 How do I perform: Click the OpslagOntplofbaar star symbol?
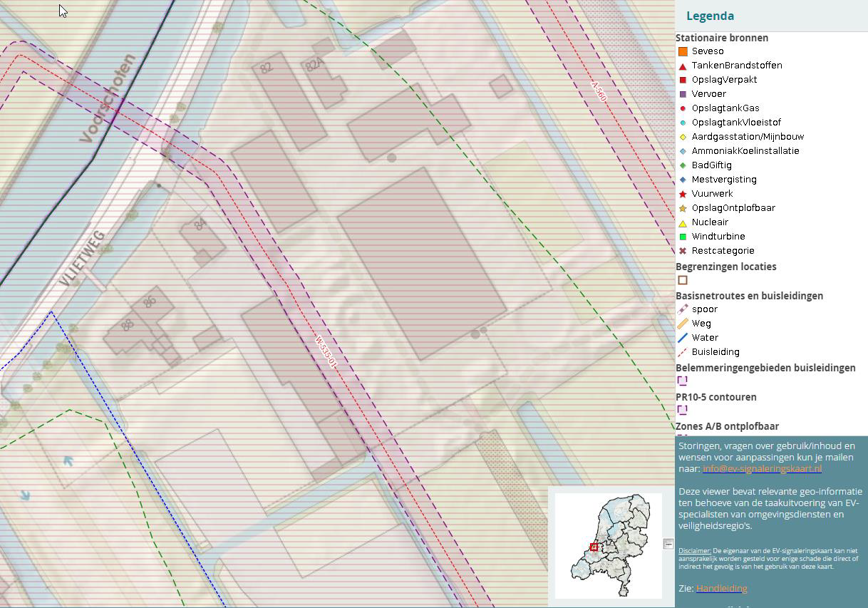click(x=683, y=208)
